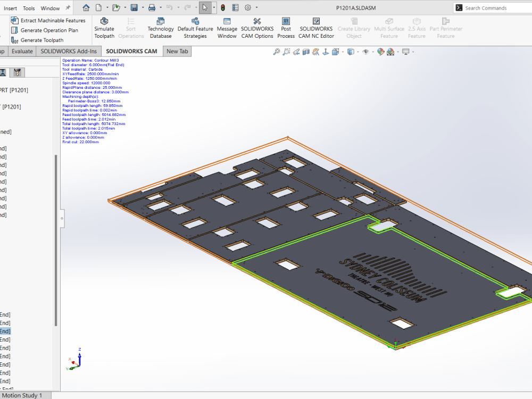Open the Display Style dropdown
Viewport: 532px width, 399px height.
click(358, 52)
